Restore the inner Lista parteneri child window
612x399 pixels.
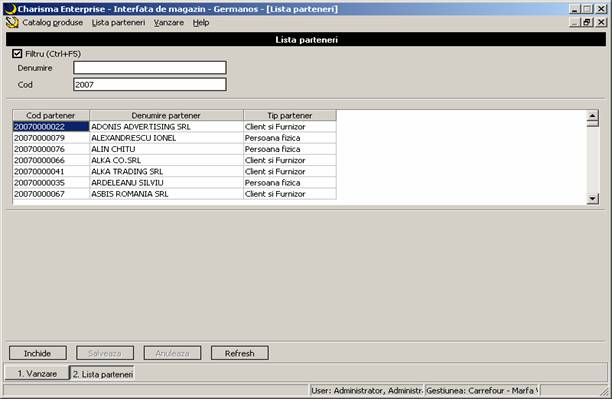click(587, 22)
